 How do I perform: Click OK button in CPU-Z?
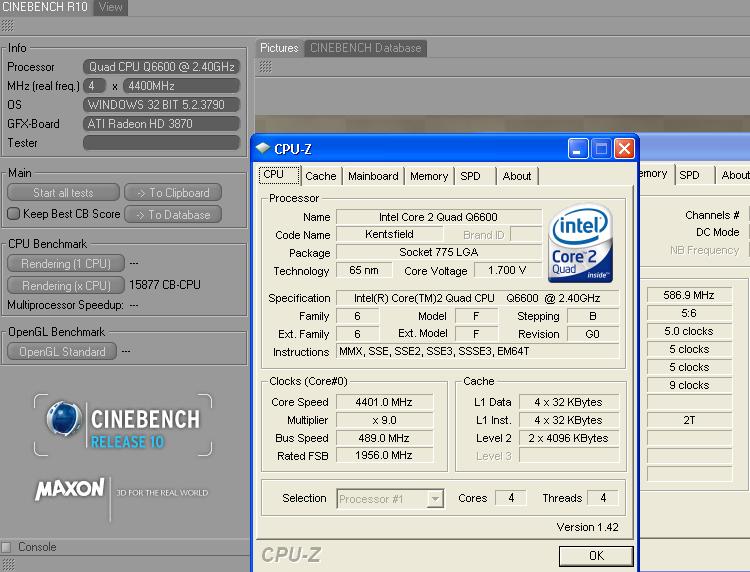click(596, 556)
